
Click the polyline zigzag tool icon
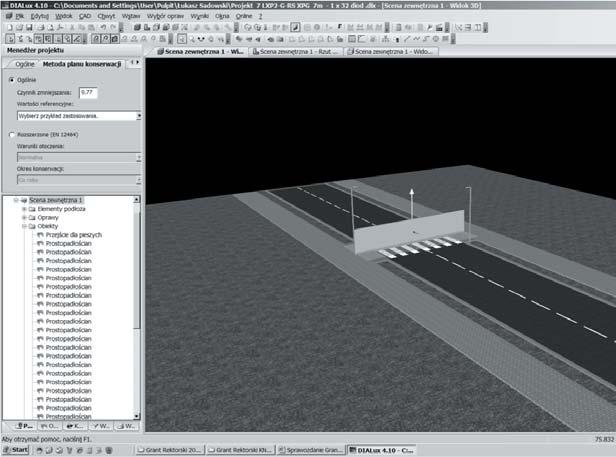pos(416,39)
